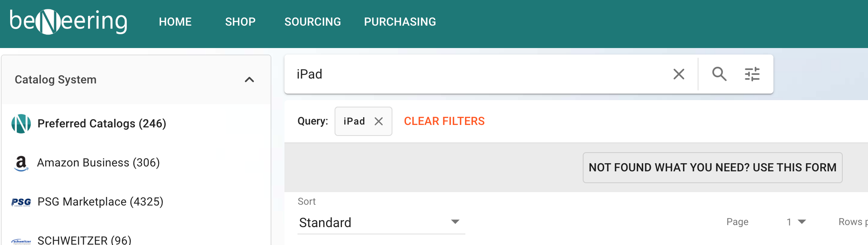This screenshot has width=868, height=245.
Task: Collapse the Catalog System panel
Action: 249,80
